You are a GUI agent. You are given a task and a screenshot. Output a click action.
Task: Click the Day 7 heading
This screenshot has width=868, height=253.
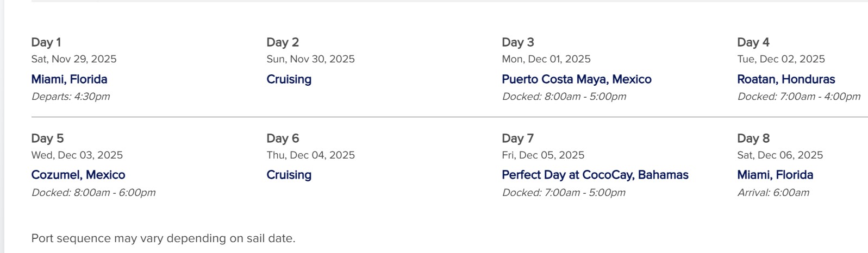[x=517, y=138]
